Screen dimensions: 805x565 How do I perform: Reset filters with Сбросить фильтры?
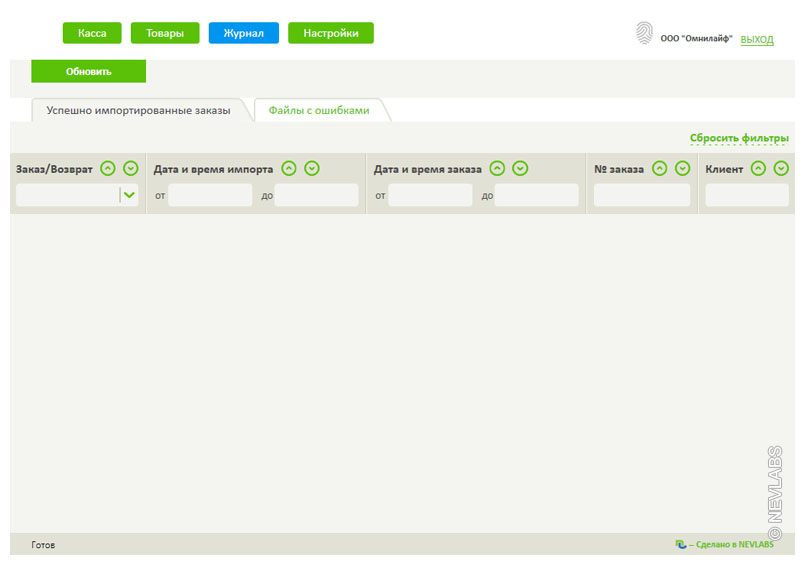click(739, 138)
